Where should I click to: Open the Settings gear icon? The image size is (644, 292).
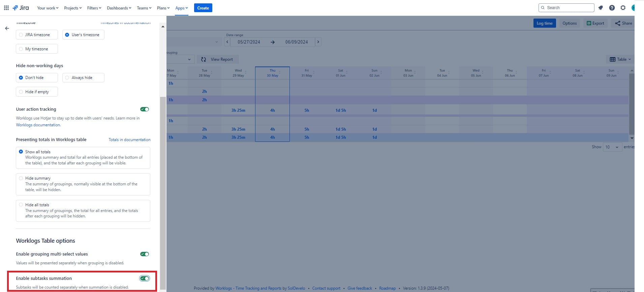(623, 8)
